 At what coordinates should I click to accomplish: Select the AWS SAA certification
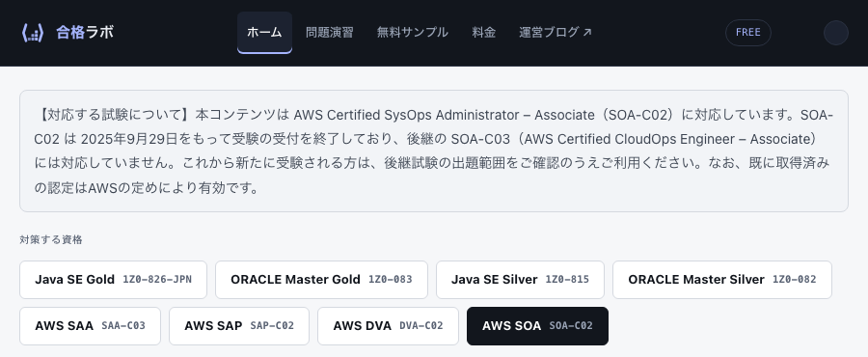pos(91,326)
